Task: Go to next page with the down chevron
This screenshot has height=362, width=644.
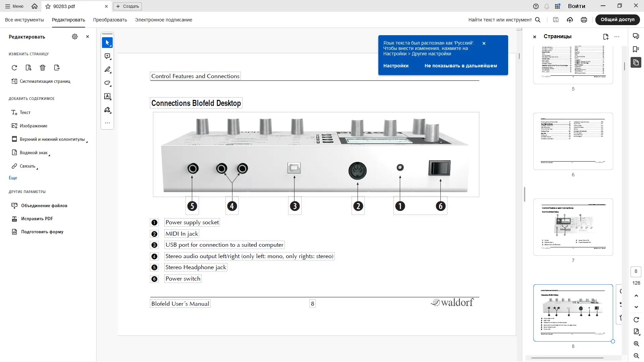Action: 636,307
